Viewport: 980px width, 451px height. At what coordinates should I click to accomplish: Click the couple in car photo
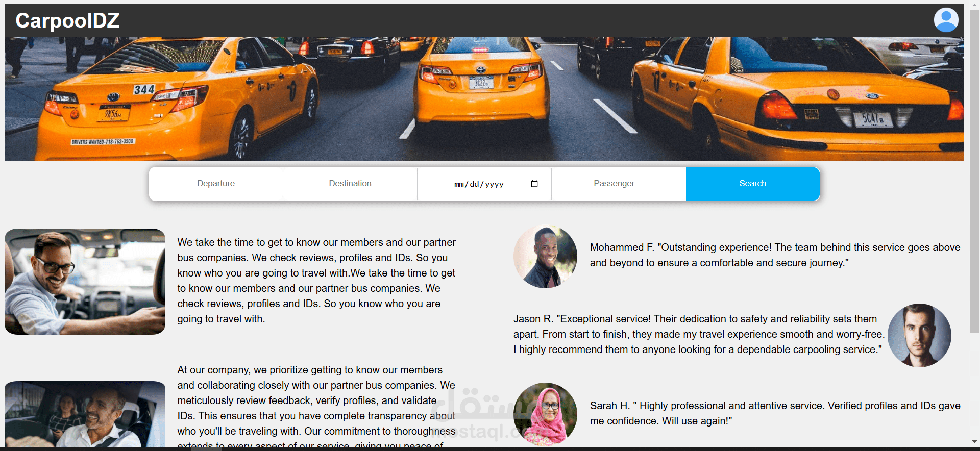(85, 414)
